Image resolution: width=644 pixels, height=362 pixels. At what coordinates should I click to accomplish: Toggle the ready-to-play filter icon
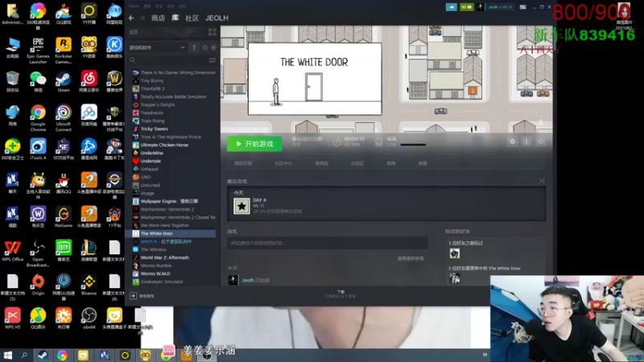point(213,47)
